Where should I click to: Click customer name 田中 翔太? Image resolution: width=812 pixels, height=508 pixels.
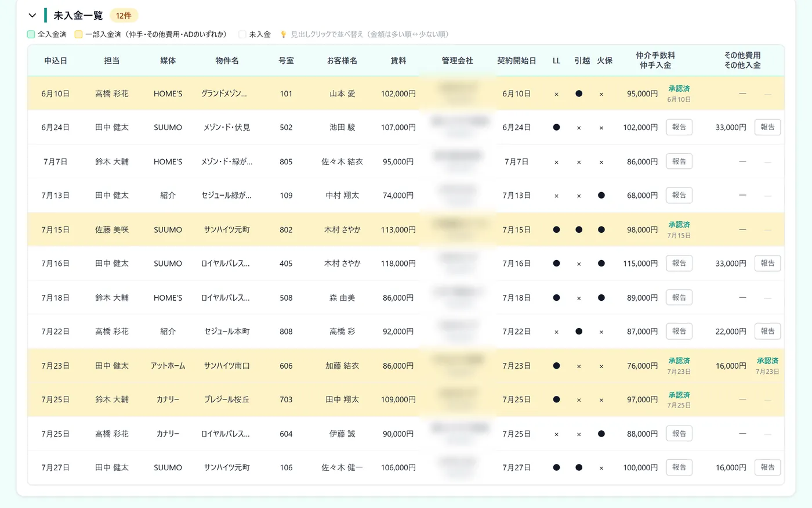342,399
